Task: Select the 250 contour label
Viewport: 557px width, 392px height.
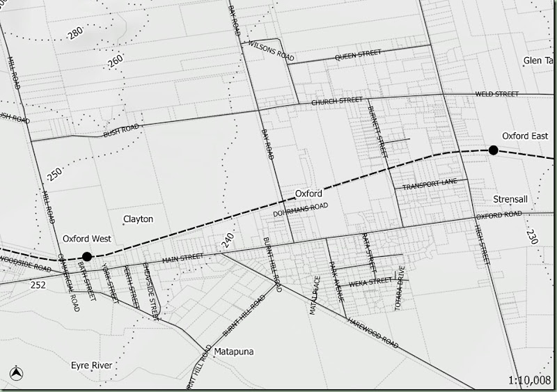Action: tap(54, 174)
